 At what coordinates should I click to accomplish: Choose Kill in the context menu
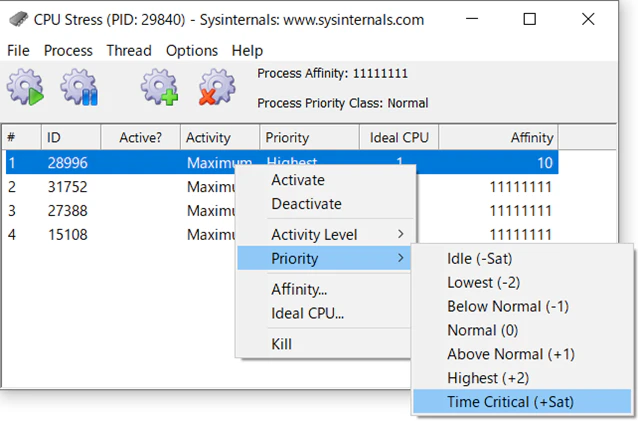pos(323,345)
